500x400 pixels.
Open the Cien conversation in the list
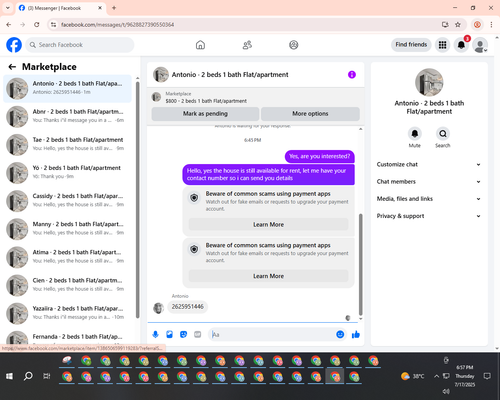tap(67, 285)
